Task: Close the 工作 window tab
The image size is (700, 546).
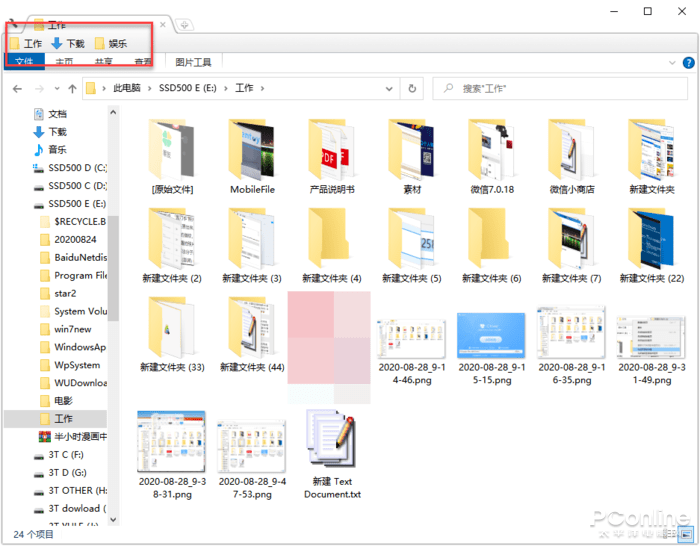Action: pos(163,25)
